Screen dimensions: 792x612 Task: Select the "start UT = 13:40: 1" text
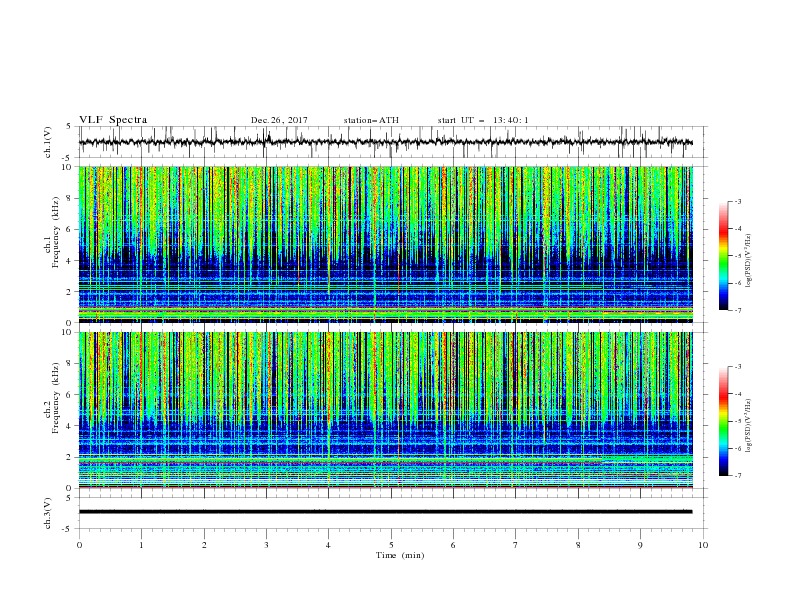[x=483, y=120]
